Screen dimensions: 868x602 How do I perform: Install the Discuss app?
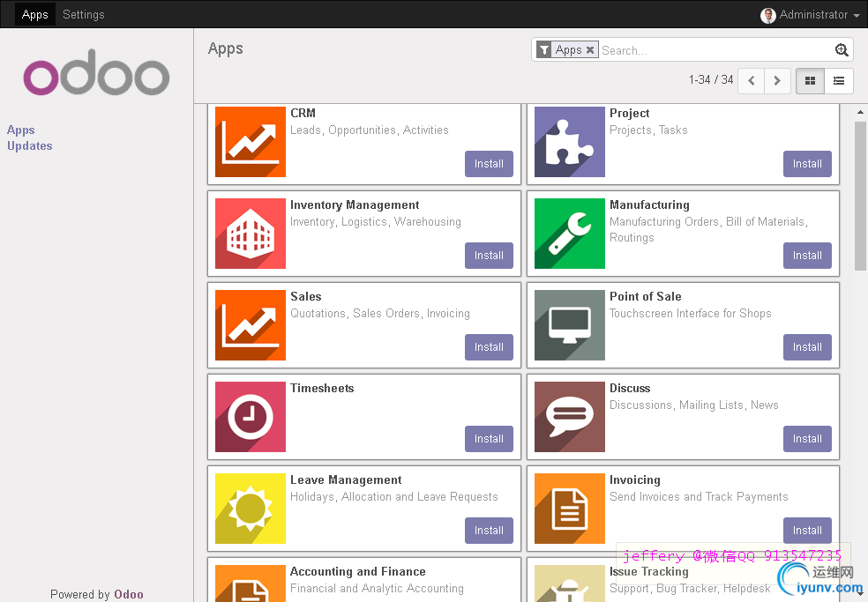pyautogui.click(x=807, y=439)
